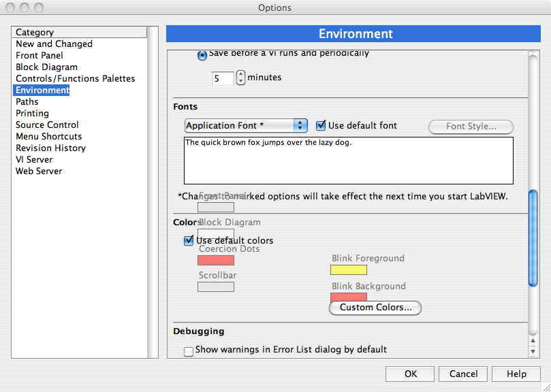Toggle Use default colors checkbox
This screenshot has height=392, width=551.
click(x=189, y=241)
